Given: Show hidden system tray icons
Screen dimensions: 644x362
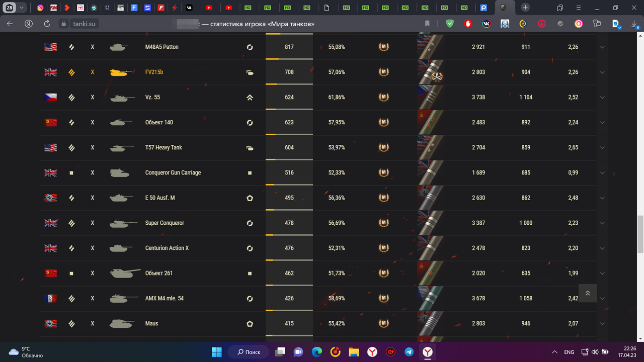Looking at the screenshot, I should click(554, 352).
